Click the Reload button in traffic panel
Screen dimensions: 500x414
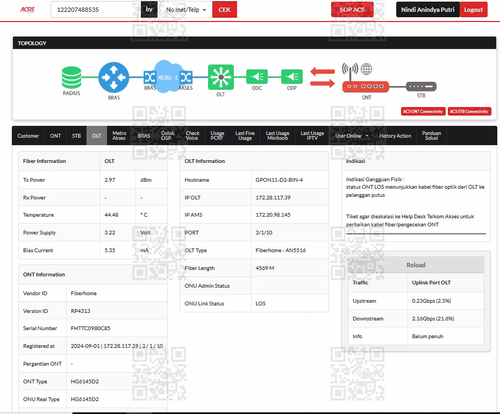[416, 265]
